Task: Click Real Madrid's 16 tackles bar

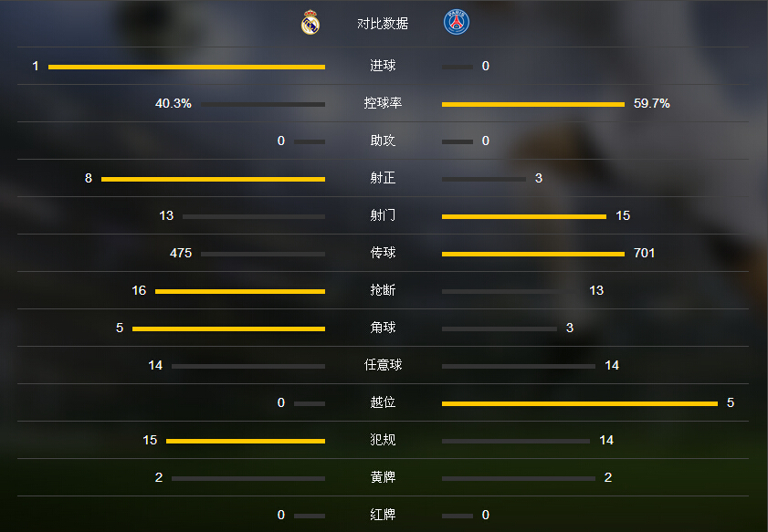Action: pyautogui.click(x=240, y=291)
